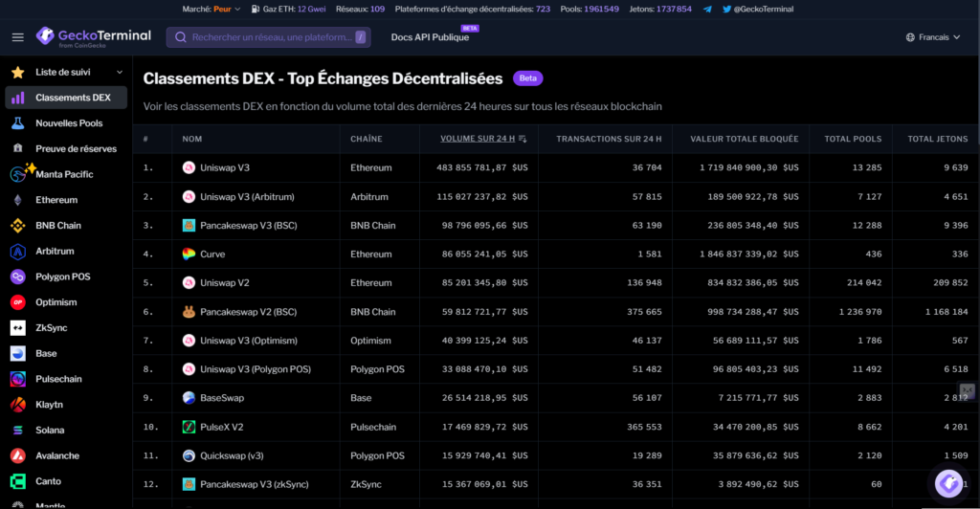The height and width of the screenshot is (509, 980).
Task: Open the Telegram icon link
Action: (x=707, y=9)
